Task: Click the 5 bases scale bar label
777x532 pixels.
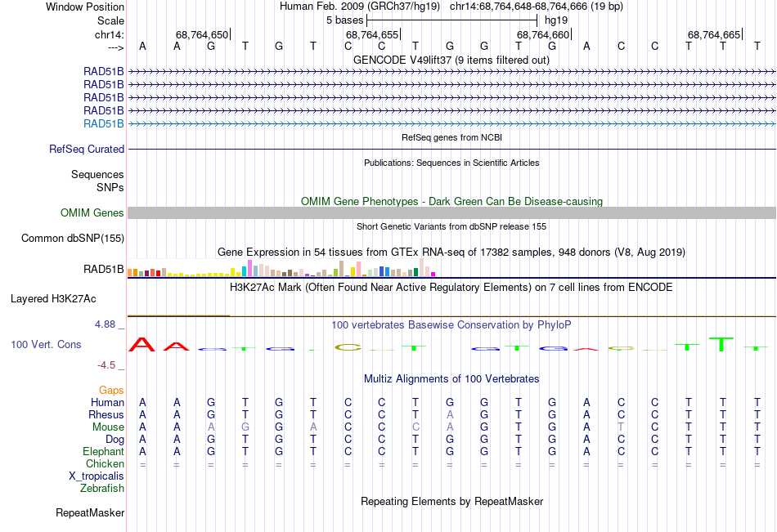Action: click(344, 20)
